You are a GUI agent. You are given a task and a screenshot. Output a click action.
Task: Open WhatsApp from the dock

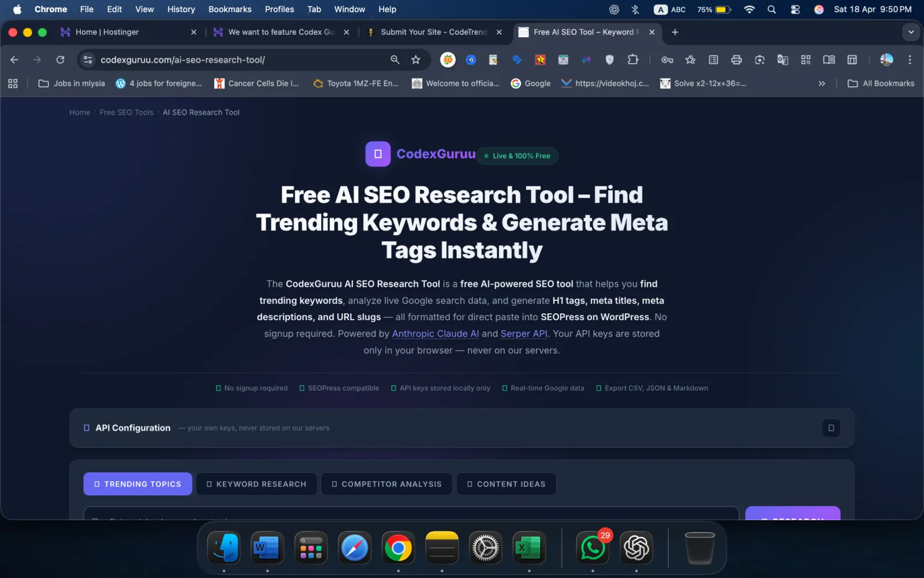click(x=593, y=548)
